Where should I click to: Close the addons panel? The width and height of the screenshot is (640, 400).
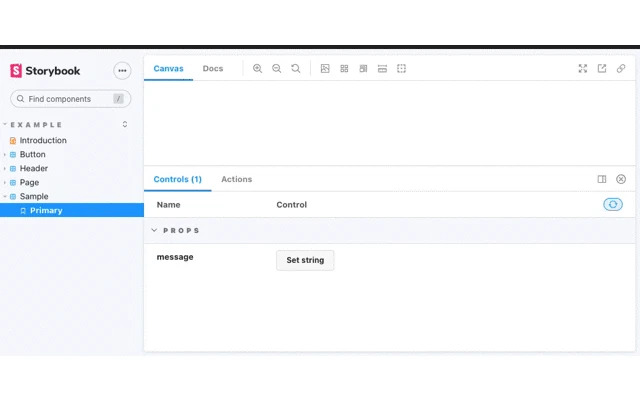coord(621,179)
